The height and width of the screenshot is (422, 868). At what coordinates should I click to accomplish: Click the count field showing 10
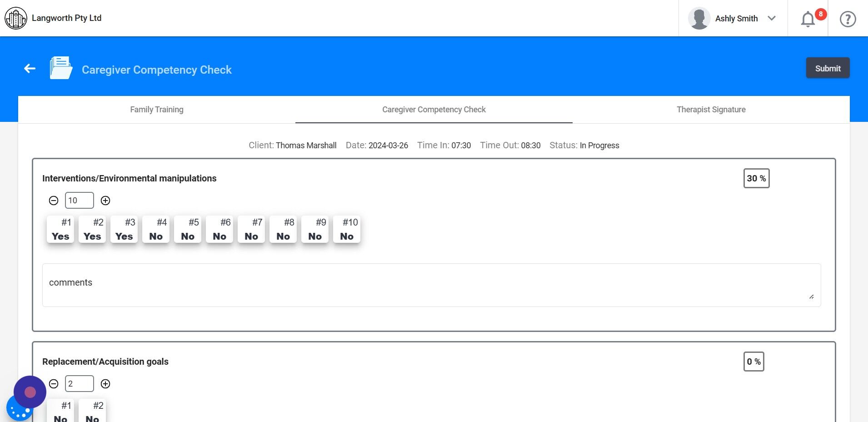79,200
